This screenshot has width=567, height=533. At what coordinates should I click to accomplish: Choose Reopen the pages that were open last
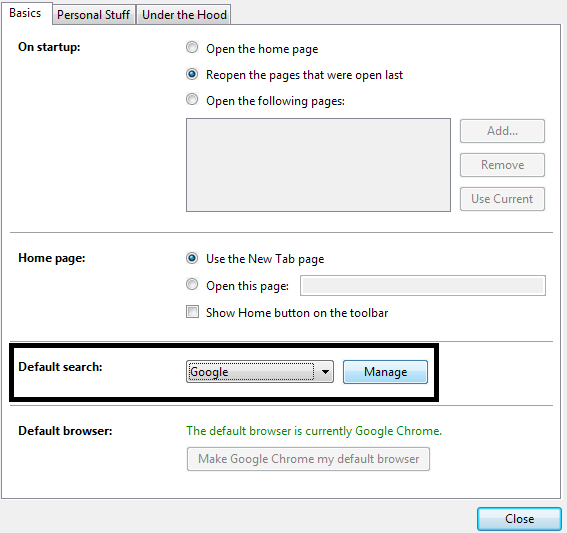coord(192,74)
